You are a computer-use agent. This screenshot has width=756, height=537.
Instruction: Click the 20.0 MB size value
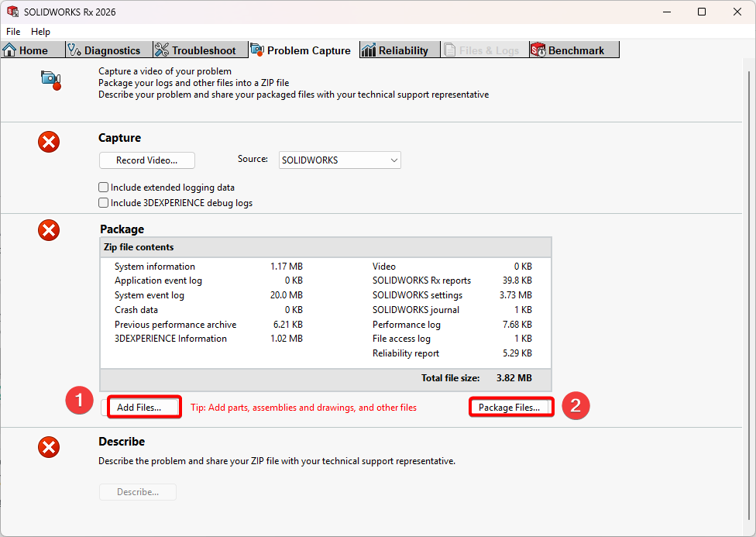tap(287, 294)
